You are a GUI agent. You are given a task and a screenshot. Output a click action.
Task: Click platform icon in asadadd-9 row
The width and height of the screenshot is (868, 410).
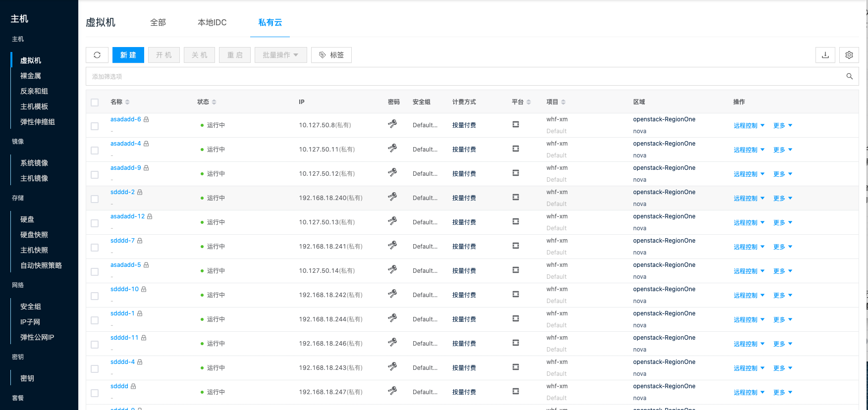click(516, 173)
